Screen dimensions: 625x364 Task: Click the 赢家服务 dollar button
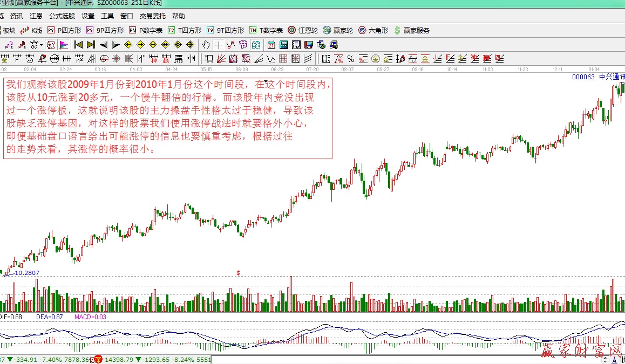[412, 30]
